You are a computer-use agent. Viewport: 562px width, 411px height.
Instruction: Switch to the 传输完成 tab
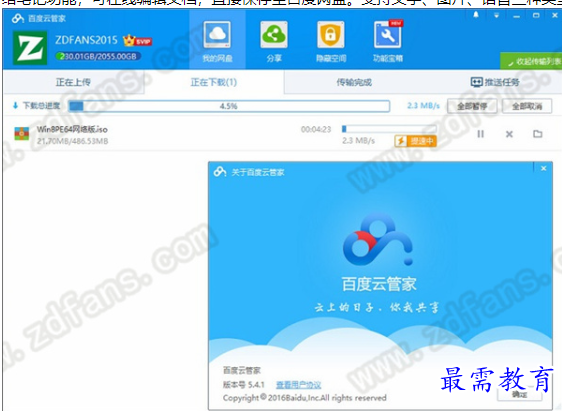click(x=354, y=82)
